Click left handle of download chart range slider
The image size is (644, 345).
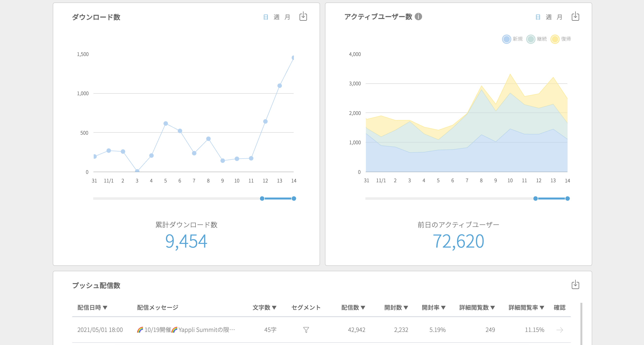[262, 199]
